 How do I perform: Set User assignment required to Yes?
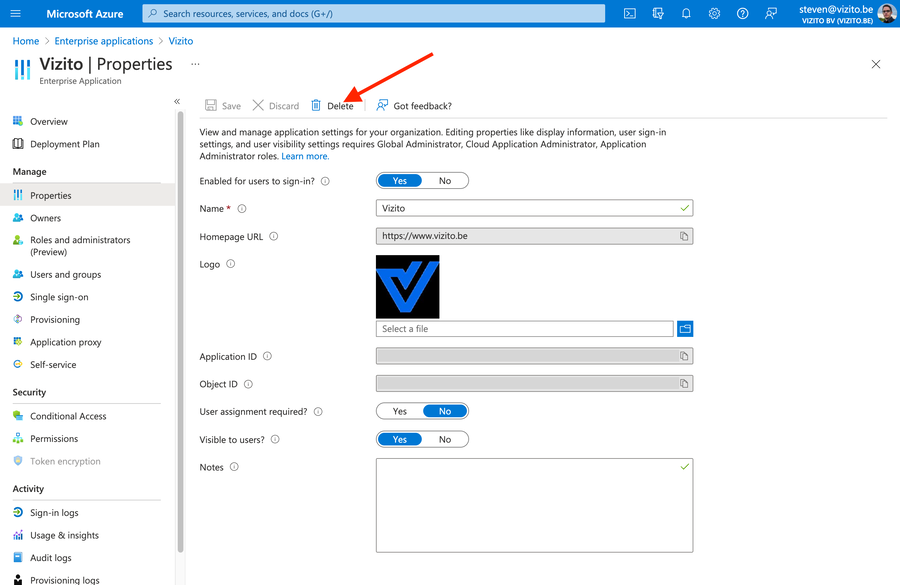399,411
